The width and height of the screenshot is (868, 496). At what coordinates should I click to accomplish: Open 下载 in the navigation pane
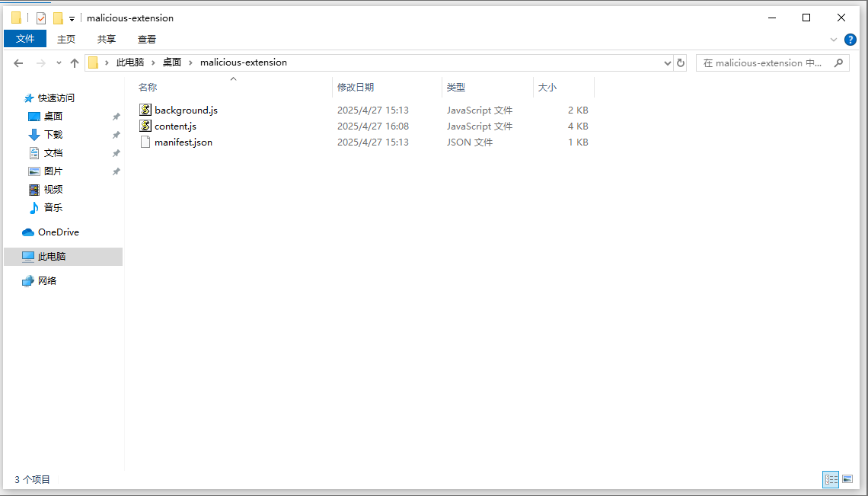point(53,135)
